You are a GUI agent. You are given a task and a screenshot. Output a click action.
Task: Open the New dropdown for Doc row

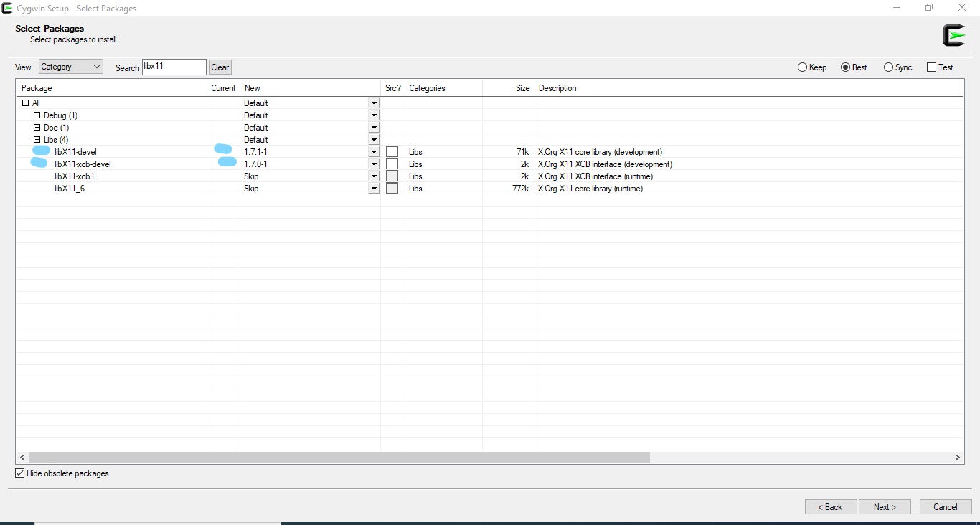click(x=374, y=128)
